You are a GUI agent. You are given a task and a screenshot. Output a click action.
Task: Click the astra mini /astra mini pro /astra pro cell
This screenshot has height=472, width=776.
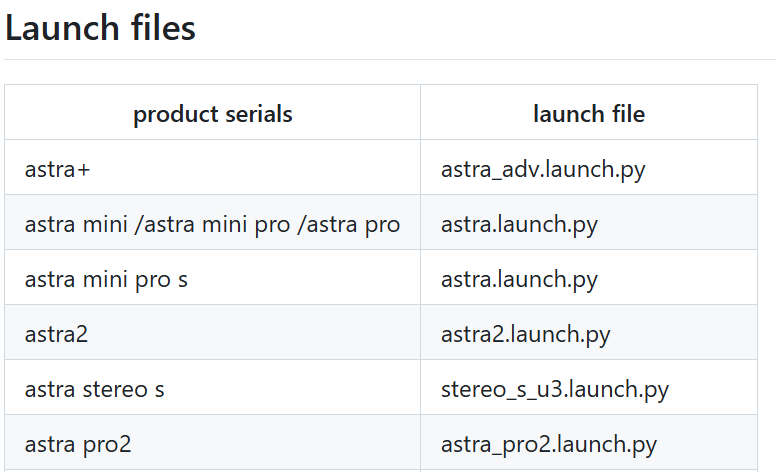(x=212, y=224)
